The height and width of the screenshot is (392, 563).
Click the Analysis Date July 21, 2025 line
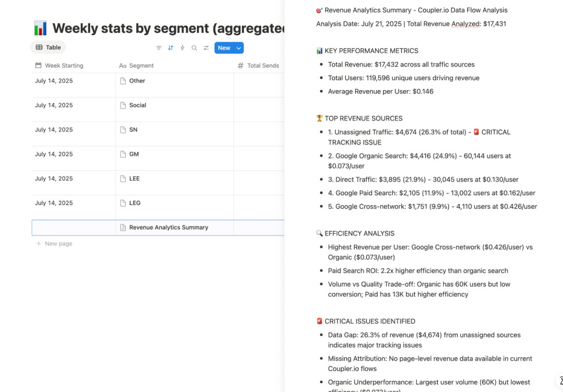tap(411, 24)
